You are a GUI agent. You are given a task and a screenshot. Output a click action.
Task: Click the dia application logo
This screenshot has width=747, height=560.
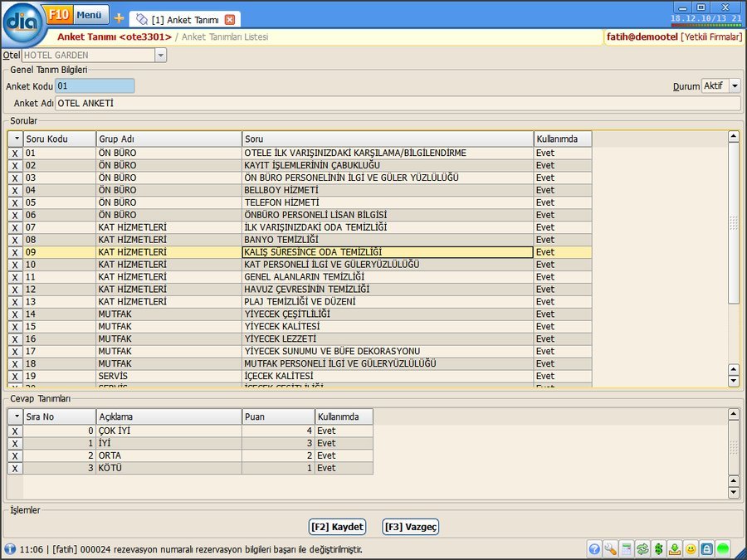coord(24,24)
